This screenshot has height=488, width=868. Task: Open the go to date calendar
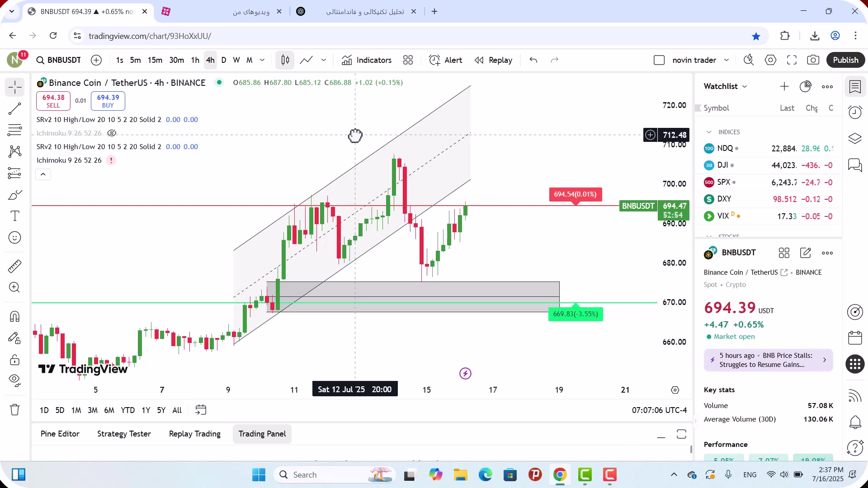pos(201,410)
